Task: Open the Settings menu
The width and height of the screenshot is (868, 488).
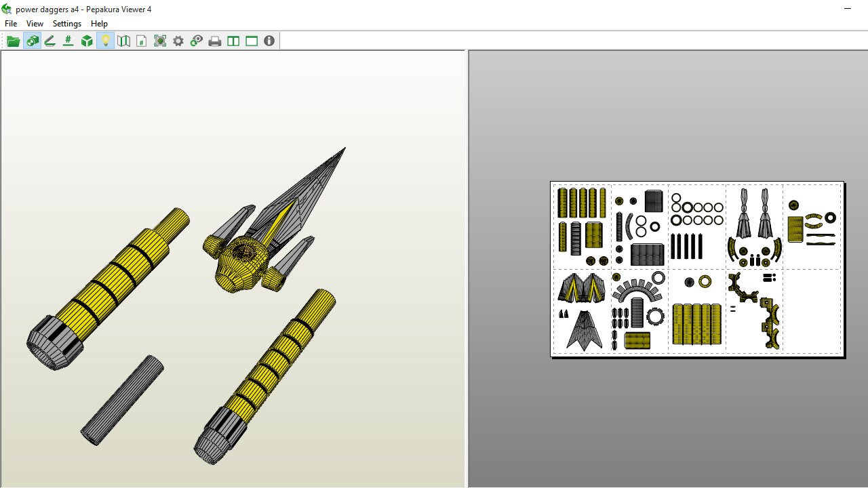Action: pyautogui.click(x=66, y=23)
